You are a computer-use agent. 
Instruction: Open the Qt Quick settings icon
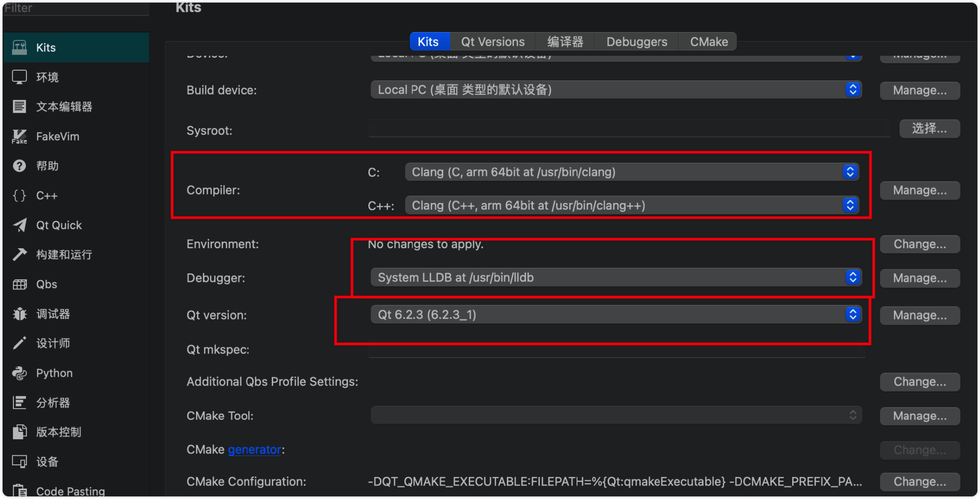coord(19,225)
